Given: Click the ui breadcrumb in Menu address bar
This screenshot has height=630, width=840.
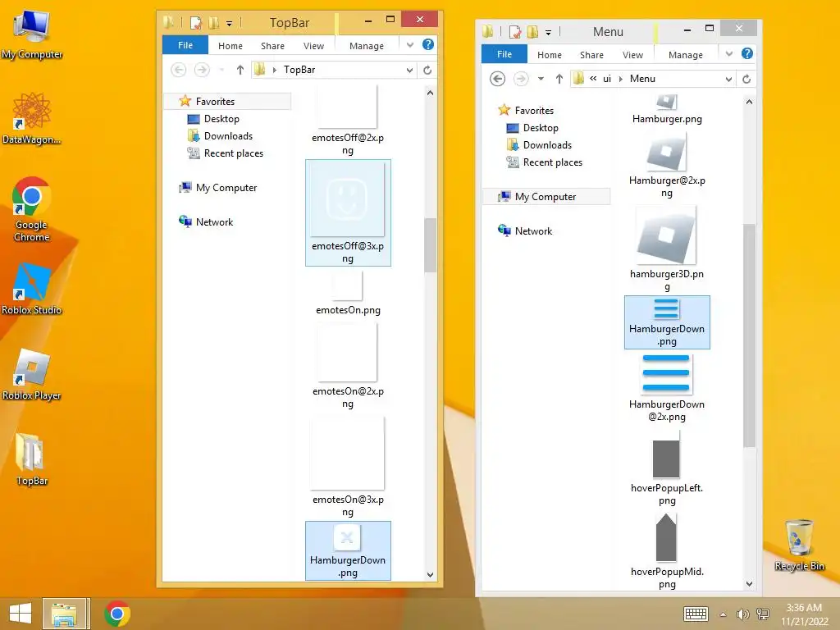Looking at the screenshot, I should point(607,79).
